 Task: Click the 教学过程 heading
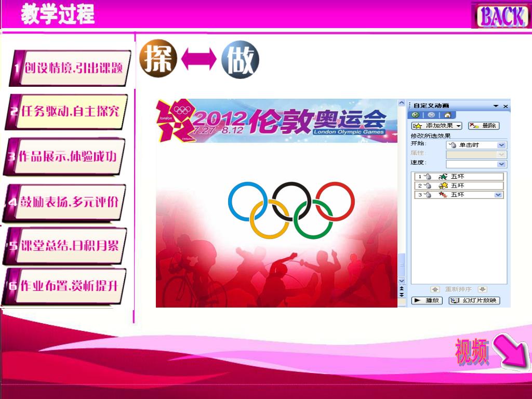coord(58,14)
